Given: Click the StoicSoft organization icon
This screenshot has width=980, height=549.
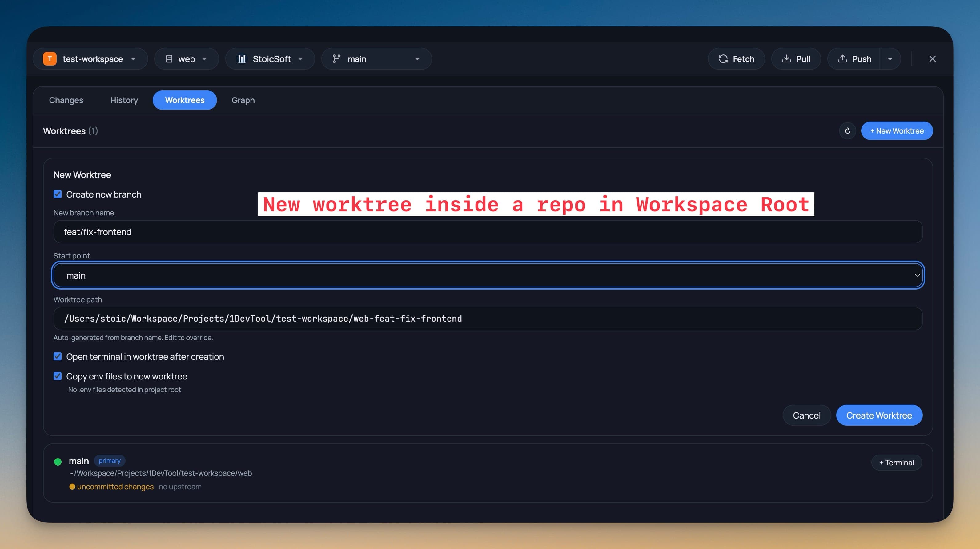Looking at the screenshot, I should 242,59.
